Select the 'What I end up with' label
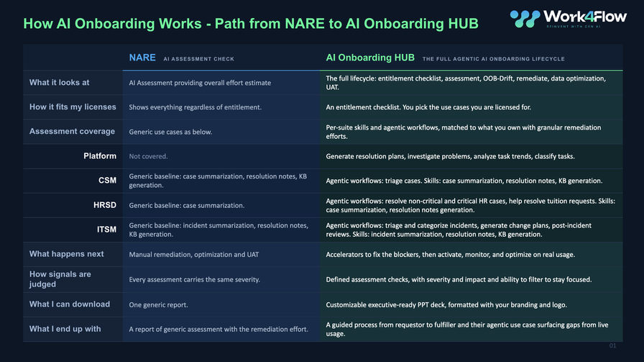Viewport: 644px width, 362px height. [65, 329]
